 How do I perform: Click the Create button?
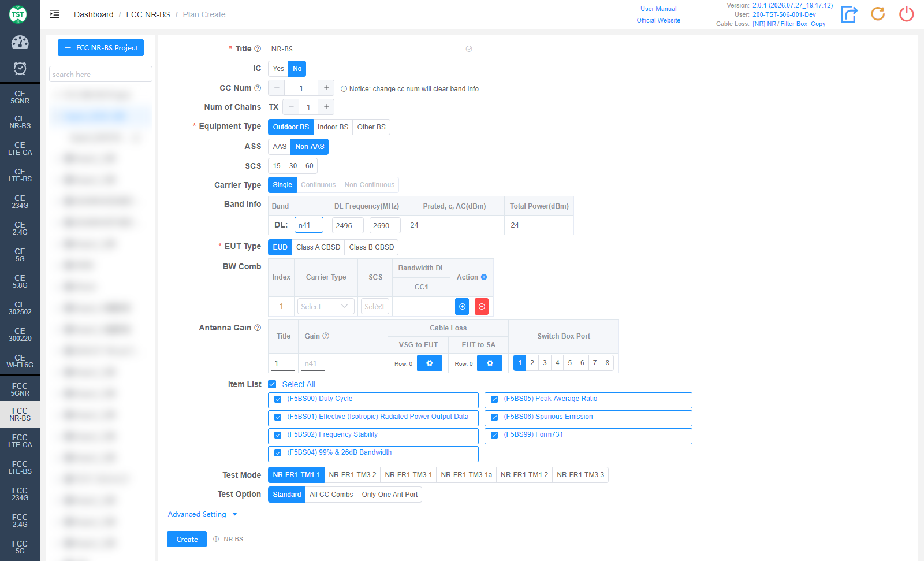187,539
